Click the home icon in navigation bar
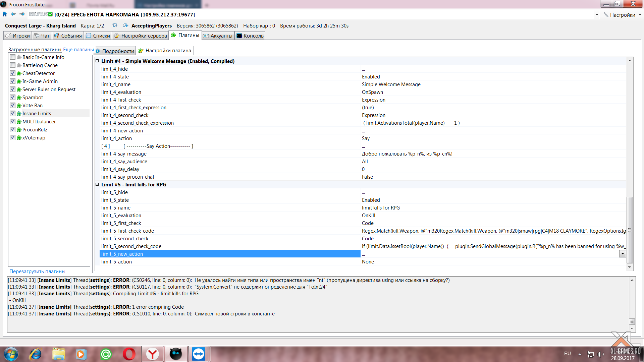644x362 pixels. tap(5, 14)
